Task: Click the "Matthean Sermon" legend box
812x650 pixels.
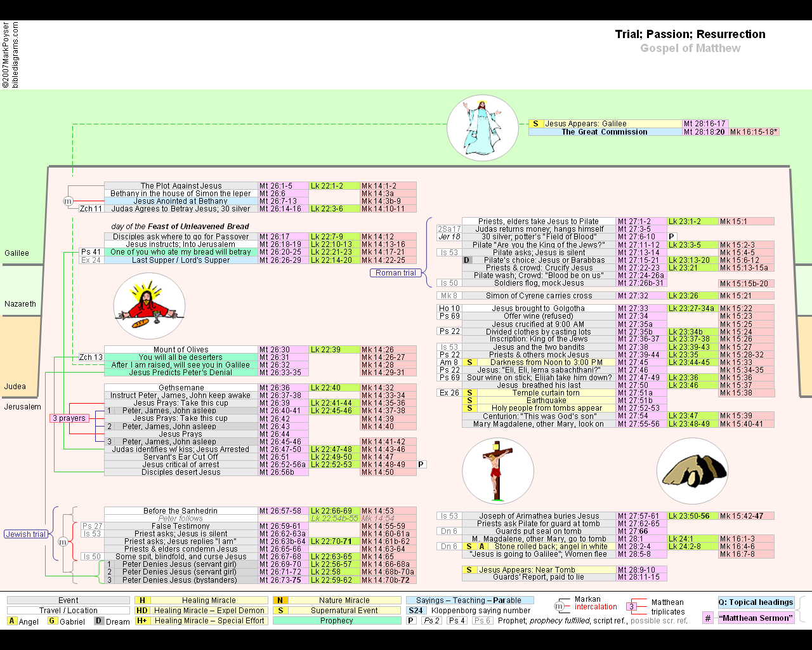Action: point(756,618)
